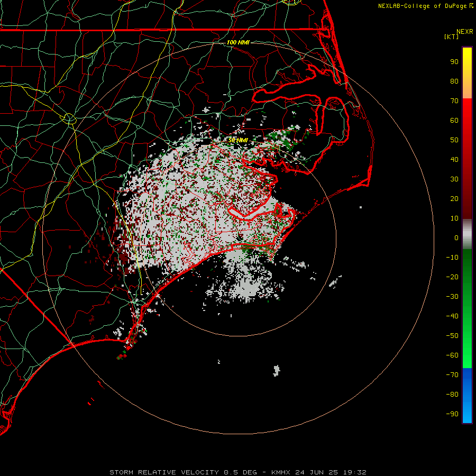This screenshot has height=476, width=476.
Task: Click the -10 value on velocity scale
Action: click(452, 258)
